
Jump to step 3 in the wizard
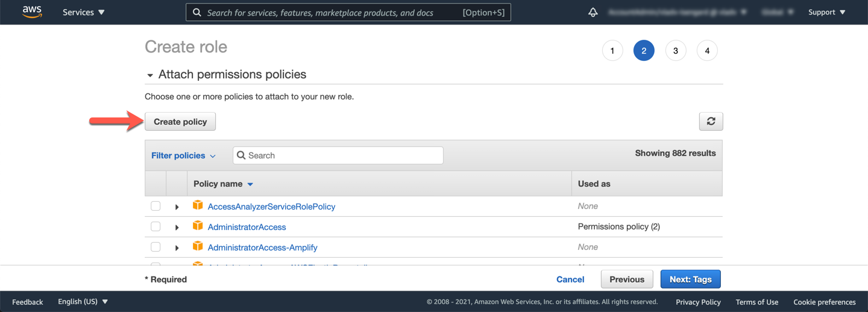pos(675,51)
